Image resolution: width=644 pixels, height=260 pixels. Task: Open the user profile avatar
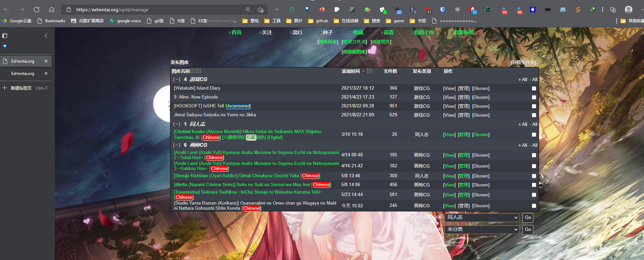(628, 10)
